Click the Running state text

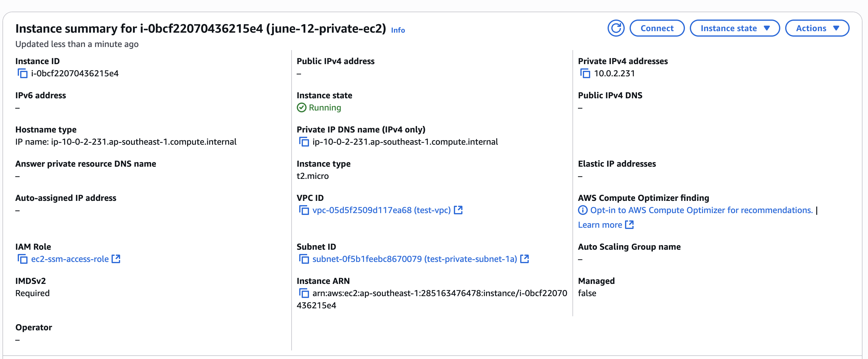(x=325, y=108)
